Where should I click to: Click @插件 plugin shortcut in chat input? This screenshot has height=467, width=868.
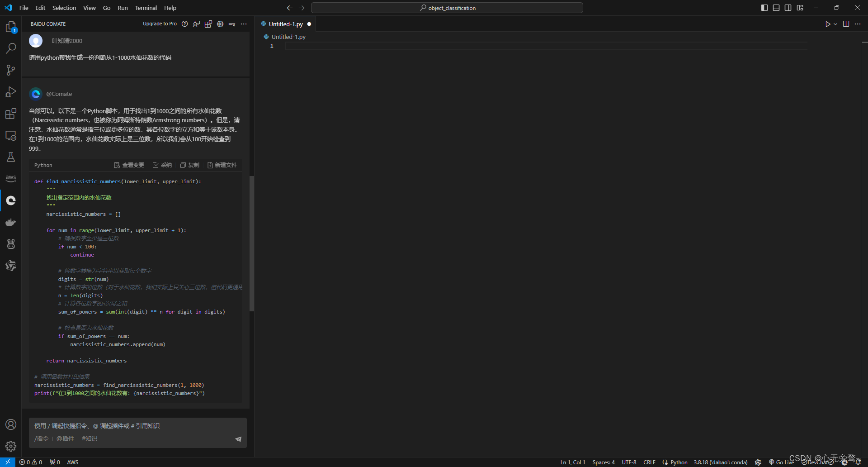pos(65,438)
